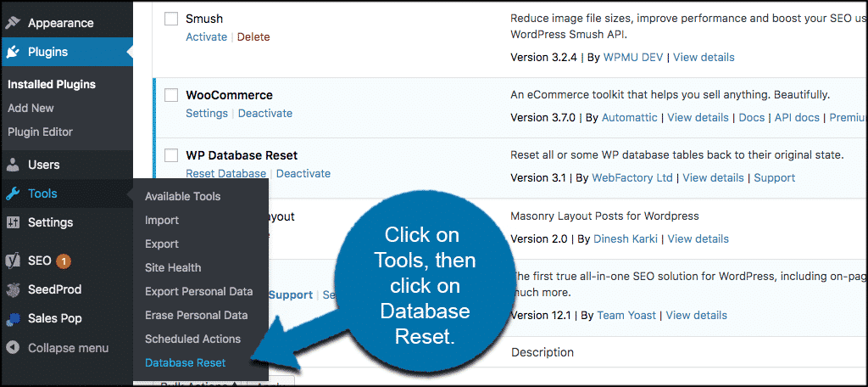
Task: Choose Erase Personal Data
Action: click(x=196, y=316)
